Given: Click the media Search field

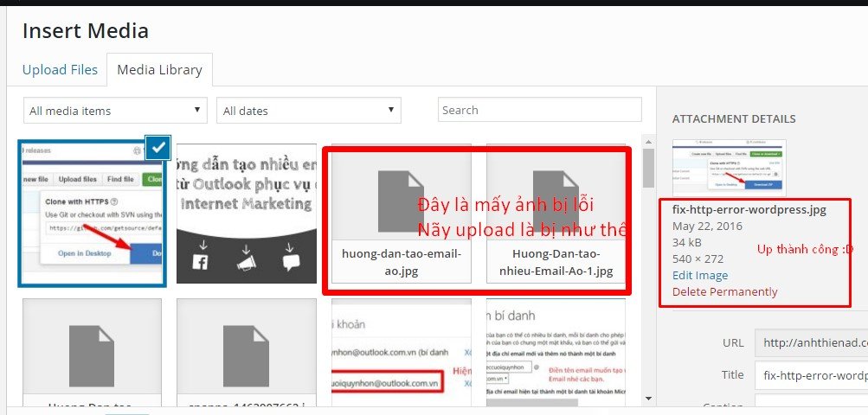Looking at the screenshot, I should 540,110.
